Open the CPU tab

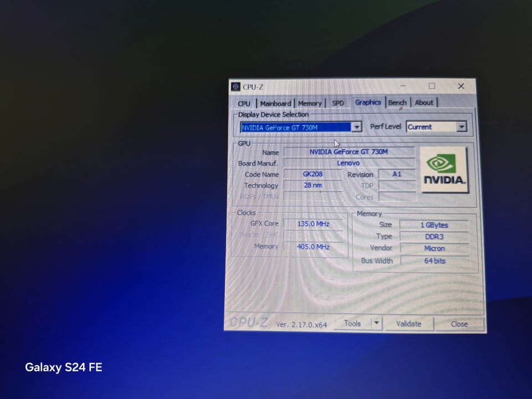(x=244, y=104)
